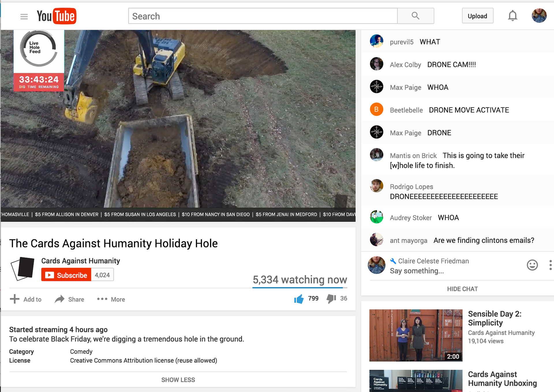Screen dimensions: 554x392
Task: Click Mantis on Brick's avatar
Action: pyautogui.click(x=377, y=155)
